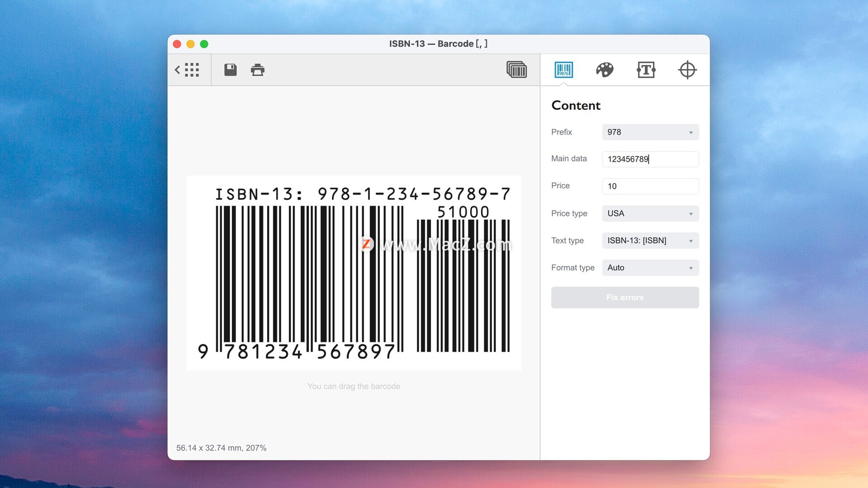The height and width of the screenshot is (488, 868).
Task: Click the Price input field
Action: 650,186
